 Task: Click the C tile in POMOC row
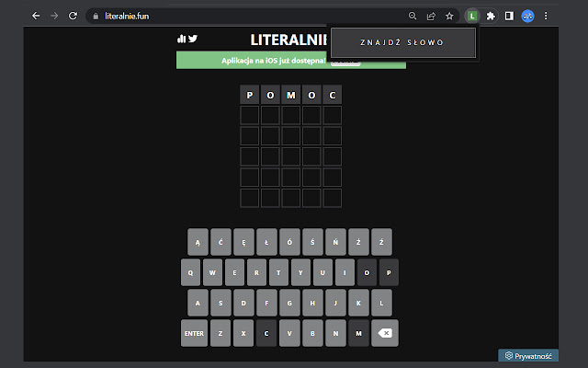333,95
